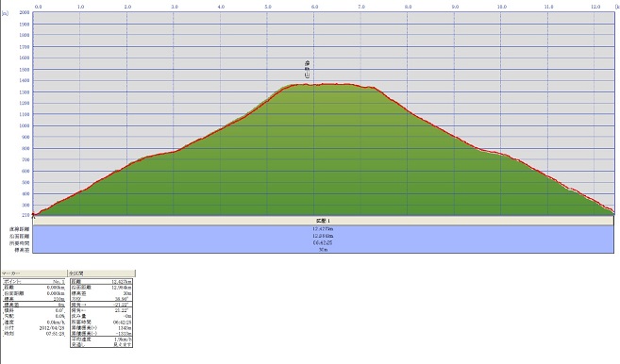Click the 2000 elevation axis label
The width and height of the screenshot is (620, 364).
[x=25, y=12]
